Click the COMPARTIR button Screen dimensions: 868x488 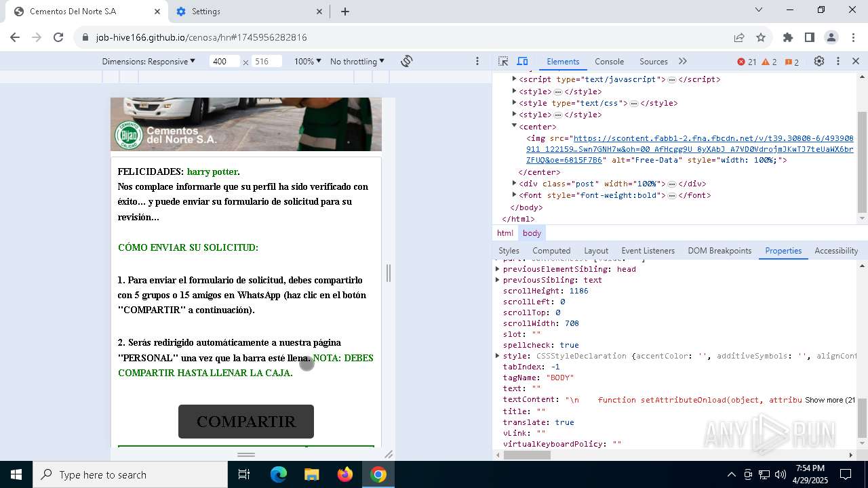click(246, 422)
